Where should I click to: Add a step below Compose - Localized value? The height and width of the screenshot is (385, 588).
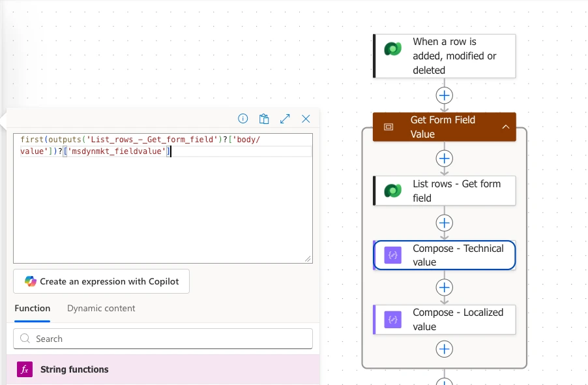445,349
